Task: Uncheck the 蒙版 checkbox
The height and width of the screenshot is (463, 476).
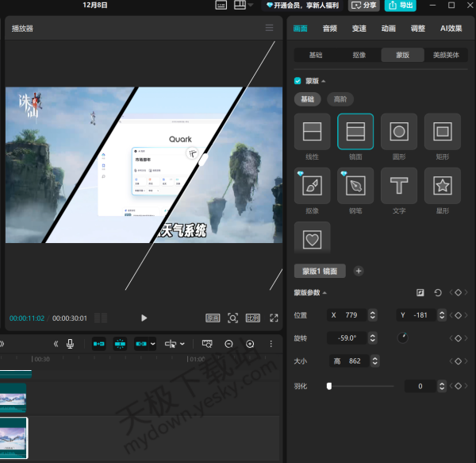Action: click(297, 81)
